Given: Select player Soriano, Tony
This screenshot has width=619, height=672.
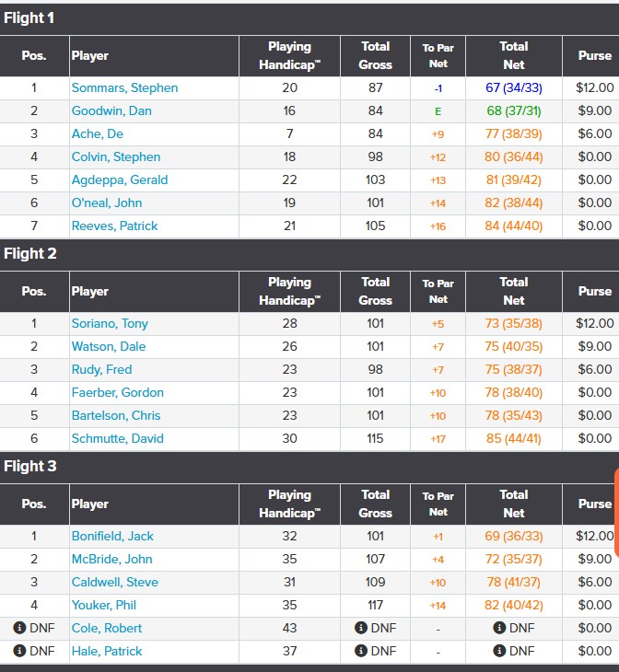Looking at the screenshot, I should 110,323.
